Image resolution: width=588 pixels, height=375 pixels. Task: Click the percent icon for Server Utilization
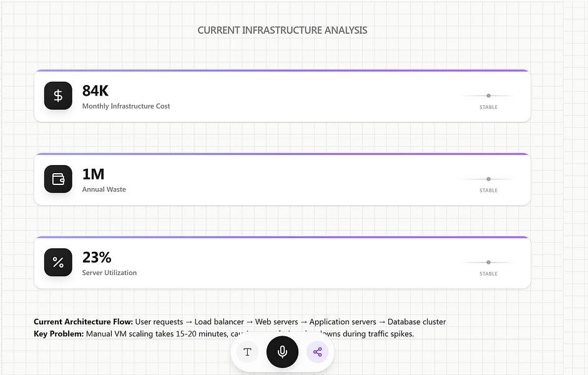tap(58, 262)
